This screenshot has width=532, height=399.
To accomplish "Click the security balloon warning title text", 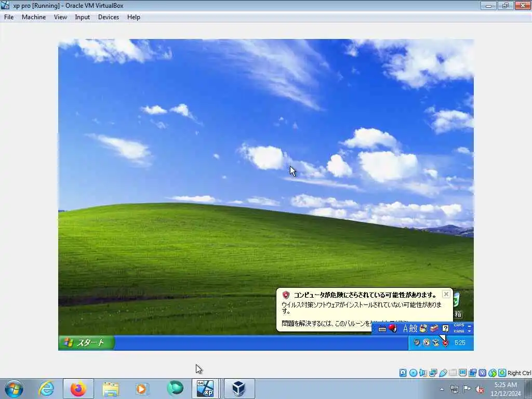I will tap(365, 295).
